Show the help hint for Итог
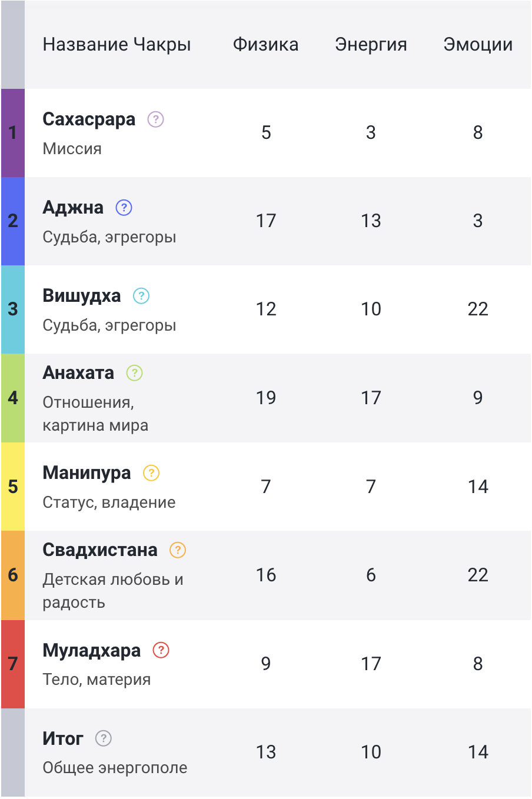Screen dimensions: 532x799 coord(104,738)
